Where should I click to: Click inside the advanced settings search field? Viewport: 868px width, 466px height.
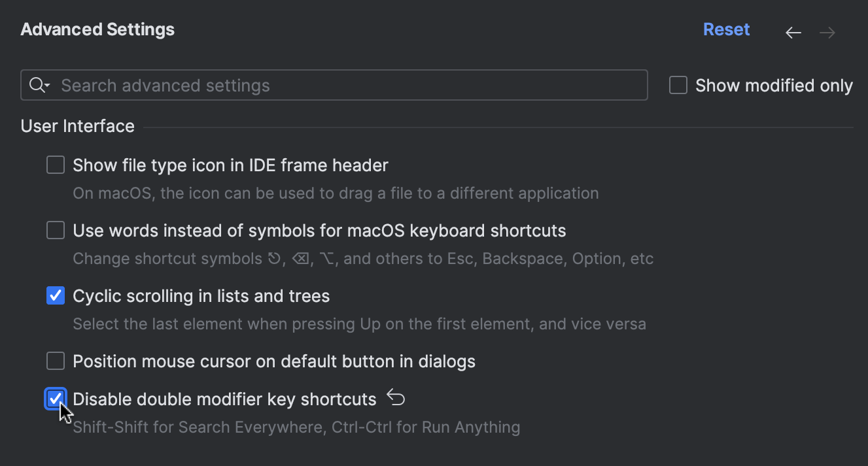262,84
